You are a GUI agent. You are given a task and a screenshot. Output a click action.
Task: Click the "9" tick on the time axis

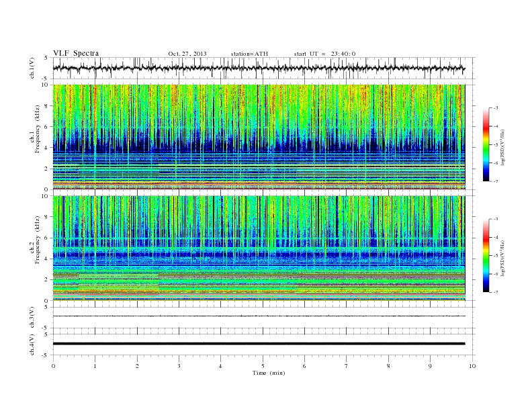[430, 366]
